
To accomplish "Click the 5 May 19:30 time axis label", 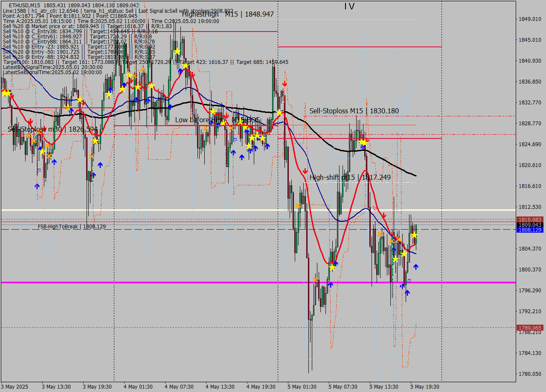I will (x=425, y=387).
